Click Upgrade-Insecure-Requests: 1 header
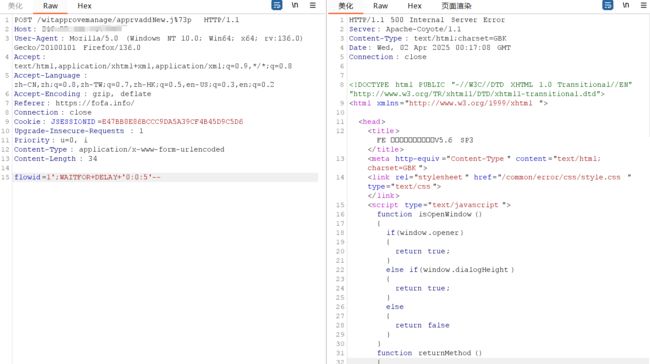The width and height of the screenshot is (650, 364). click(79, 131)
